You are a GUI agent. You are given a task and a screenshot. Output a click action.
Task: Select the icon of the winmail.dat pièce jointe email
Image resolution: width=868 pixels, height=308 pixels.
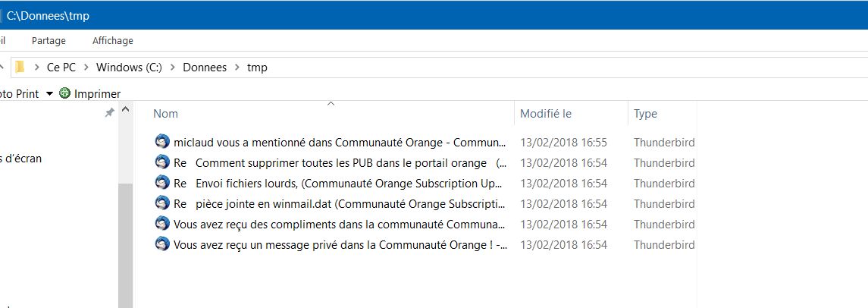pos(161,203)
